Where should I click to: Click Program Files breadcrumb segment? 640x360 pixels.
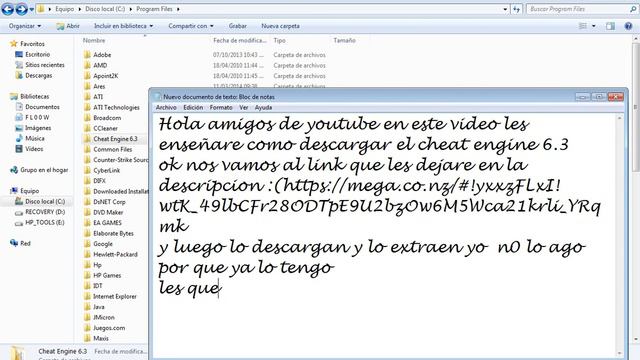[x=154, y=9]
